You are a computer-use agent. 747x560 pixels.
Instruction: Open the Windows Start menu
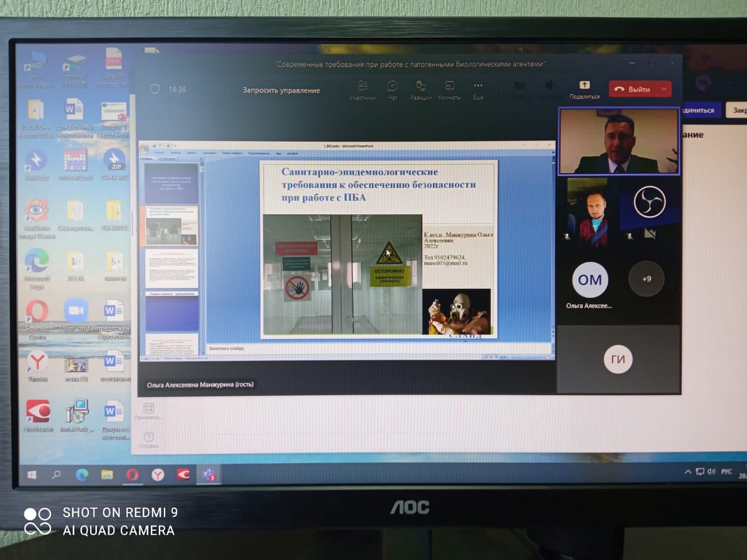32,475
